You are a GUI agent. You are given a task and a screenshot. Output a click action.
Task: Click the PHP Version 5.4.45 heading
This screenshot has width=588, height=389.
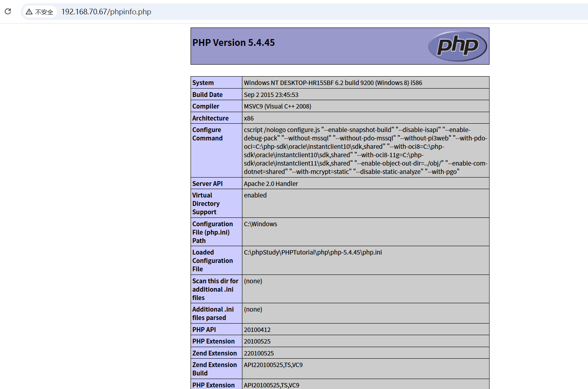click(x=234, y=43)
